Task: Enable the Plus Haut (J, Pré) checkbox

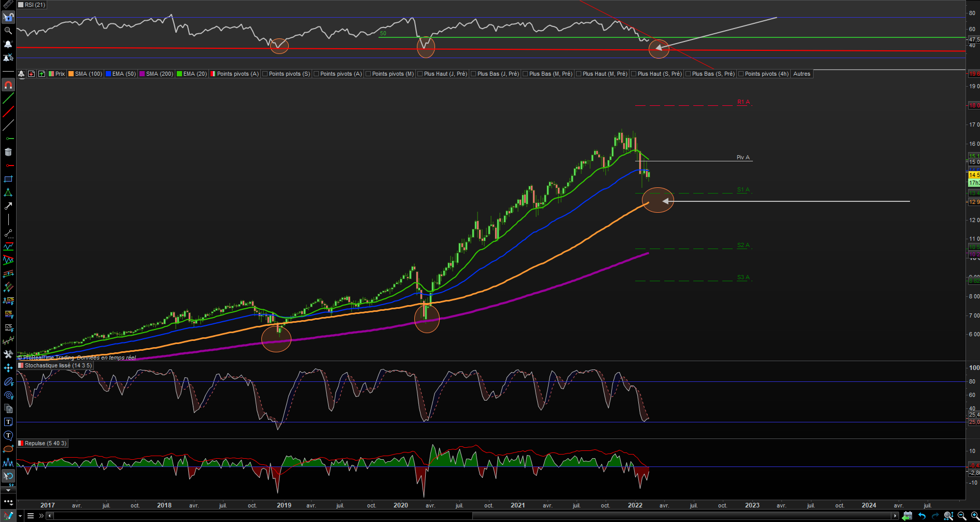Action: (x=420, y=74)
